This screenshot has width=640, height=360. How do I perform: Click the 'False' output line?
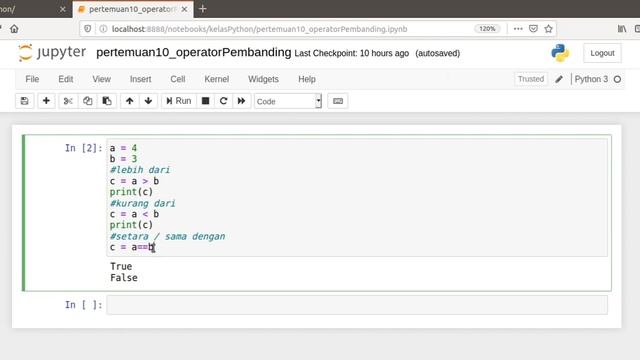pyautogui.click(x=124, y=278)
